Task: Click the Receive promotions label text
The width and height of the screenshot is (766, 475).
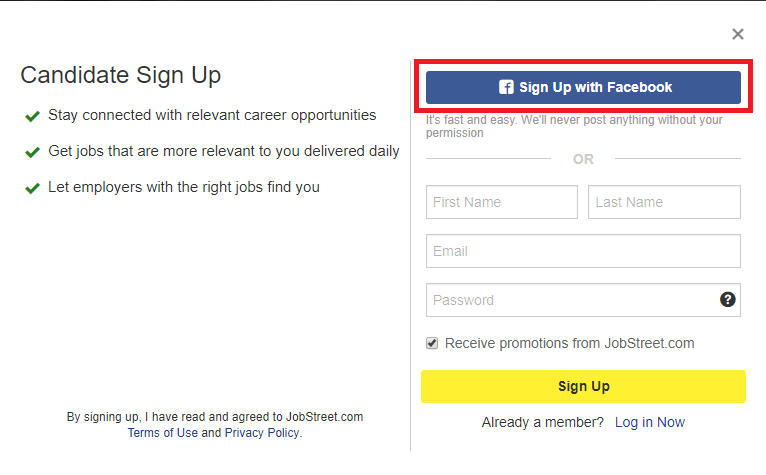Action: coord(570,344)
